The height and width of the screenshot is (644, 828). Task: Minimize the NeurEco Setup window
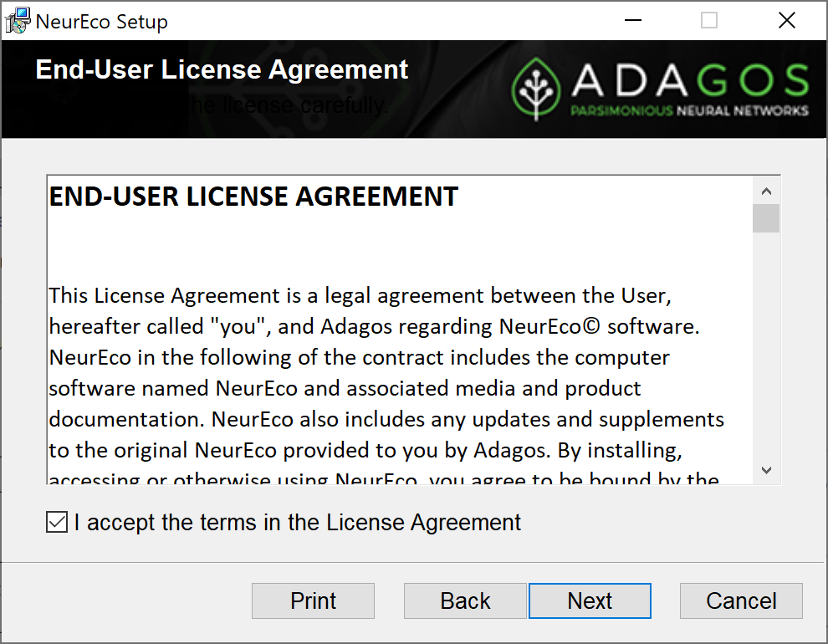(x=632, y=21)
